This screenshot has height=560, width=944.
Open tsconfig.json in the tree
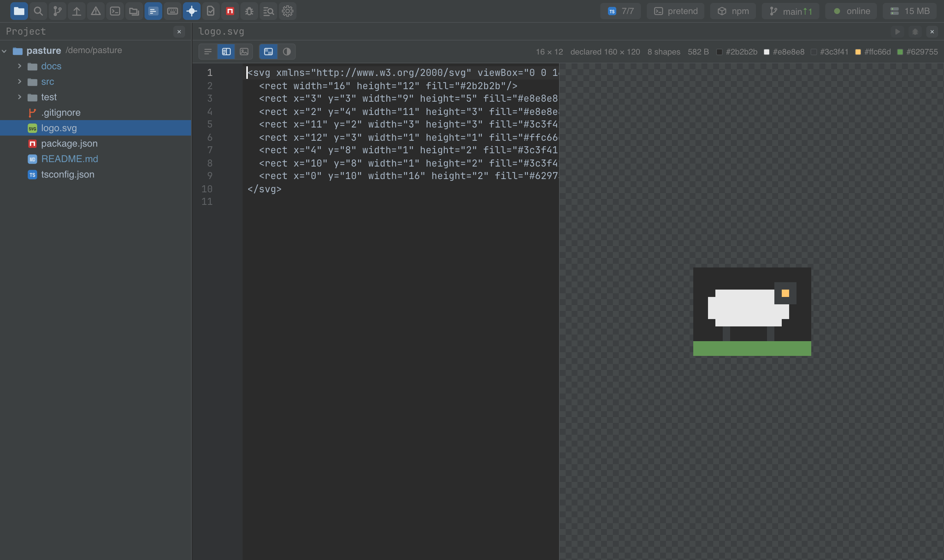pos(96,174)
